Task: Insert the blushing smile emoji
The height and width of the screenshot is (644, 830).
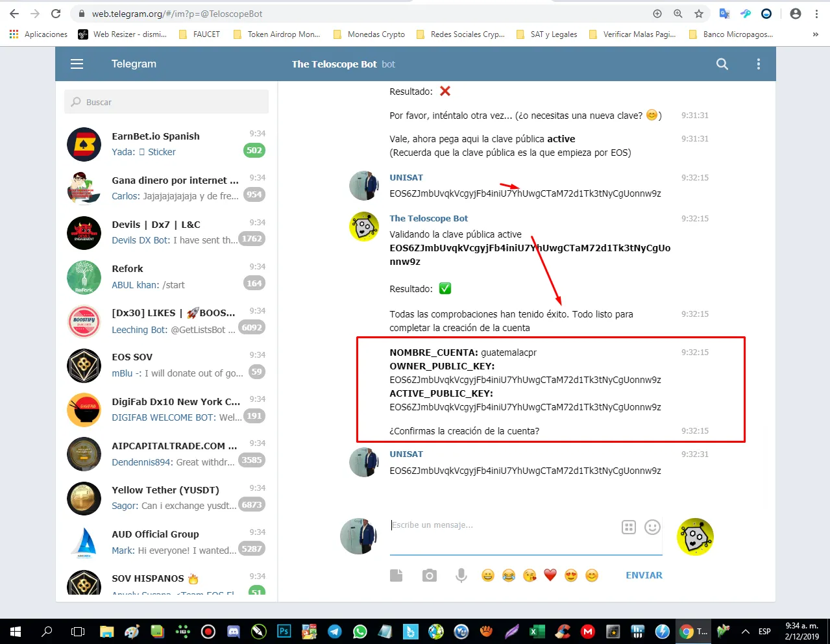Action: pos(592,575)
